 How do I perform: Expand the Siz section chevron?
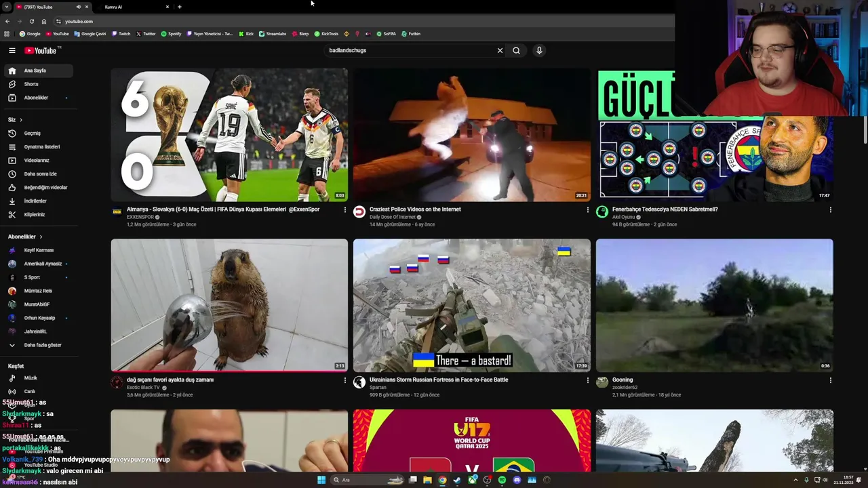point(21,120)
